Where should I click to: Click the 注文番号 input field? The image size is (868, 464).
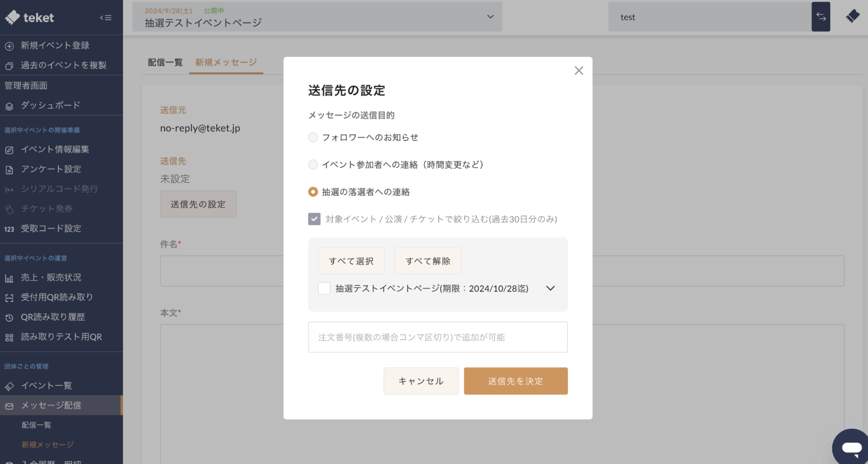click(x=438, y=337)
